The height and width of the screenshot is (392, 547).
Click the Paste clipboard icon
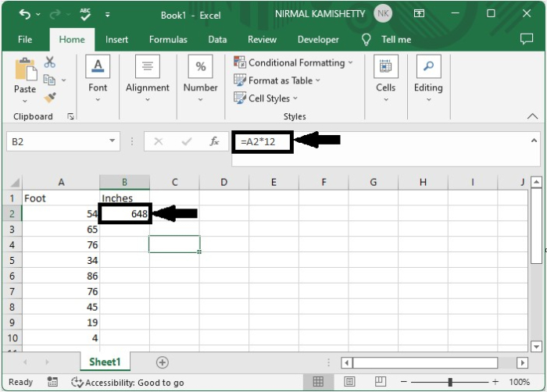click(25, 69)
